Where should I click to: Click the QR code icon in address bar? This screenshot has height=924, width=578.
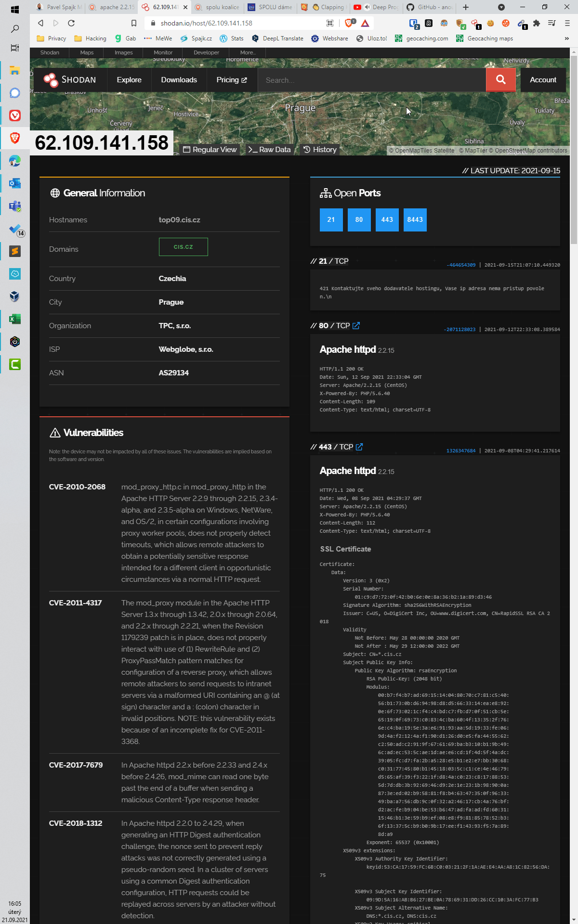click(330, 23)
